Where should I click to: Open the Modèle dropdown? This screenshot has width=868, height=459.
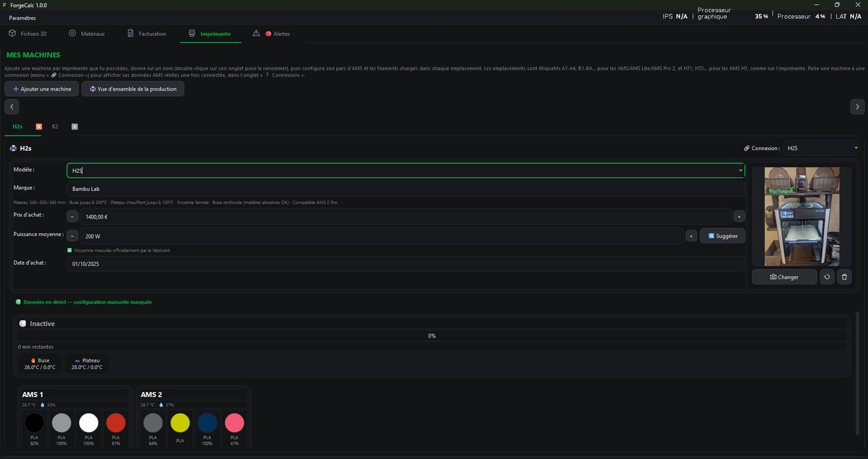point(741,170)
